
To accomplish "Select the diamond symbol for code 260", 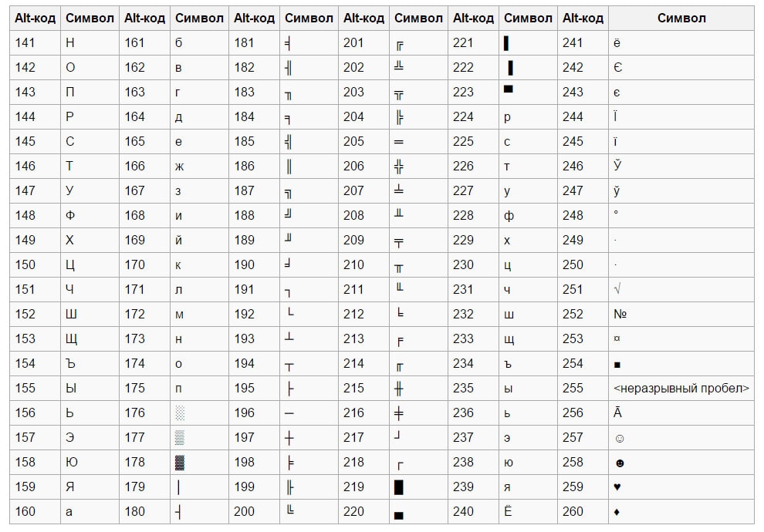I will tap(617, 512).
